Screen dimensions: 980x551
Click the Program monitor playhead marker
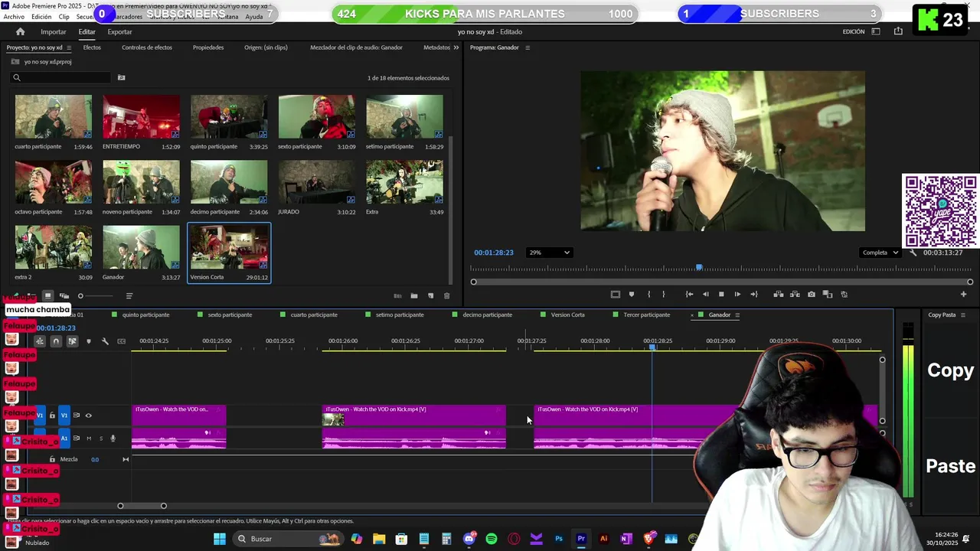(x=699, y=267)
